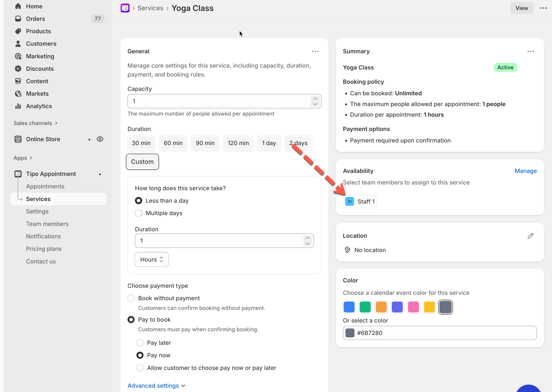Choose the Pay later radio button

coord(140,343)
